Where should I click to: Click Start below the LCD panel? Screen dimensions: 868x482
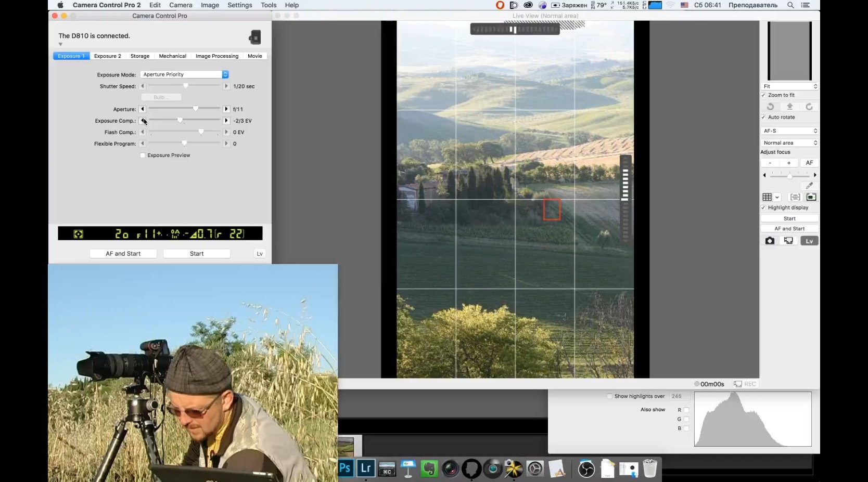tap(197, 254)
